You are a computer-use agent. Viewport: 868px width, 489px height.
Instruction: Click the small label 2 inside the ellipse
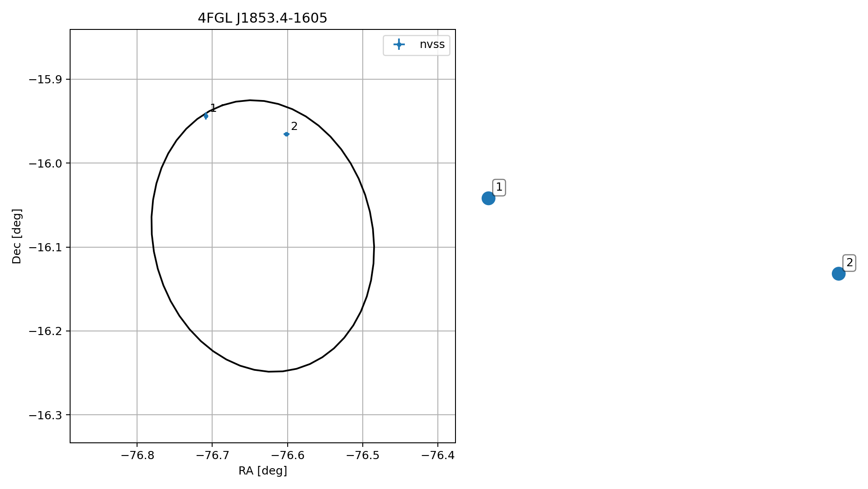coord(294,126)
